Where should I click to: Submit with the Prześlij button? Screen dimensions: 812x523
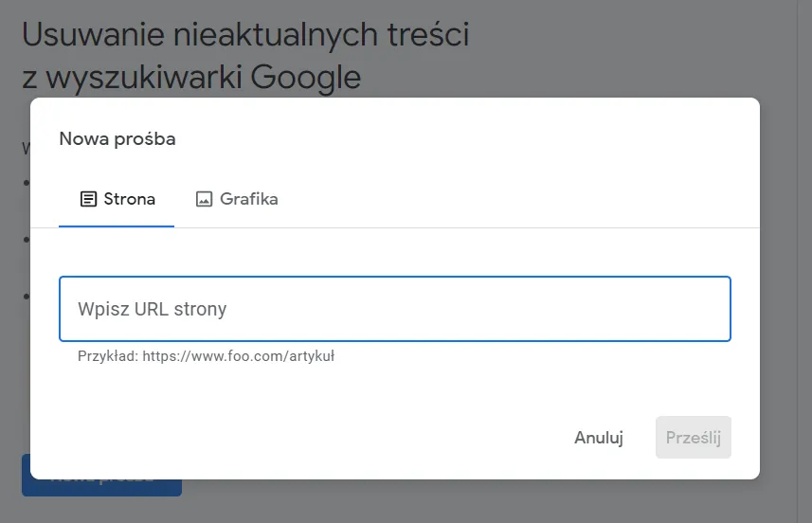pyautogui.click(x=693, y=438)
